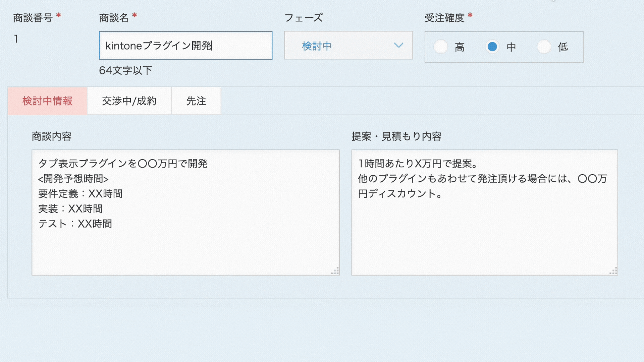This screenshot has width=644, height=362.
Task: Click the 64文字以下 hint text
Action: pos(125,70)
